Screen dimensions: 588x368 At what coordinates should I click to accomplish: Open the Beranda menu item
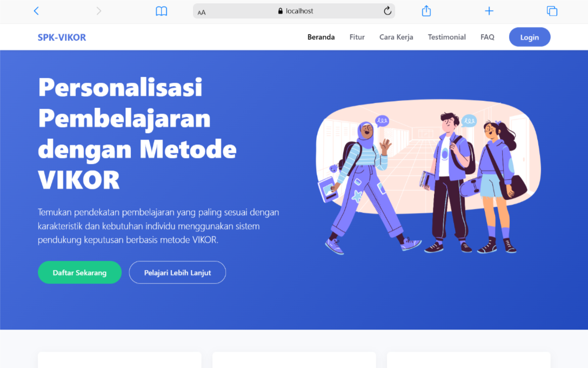321,37
